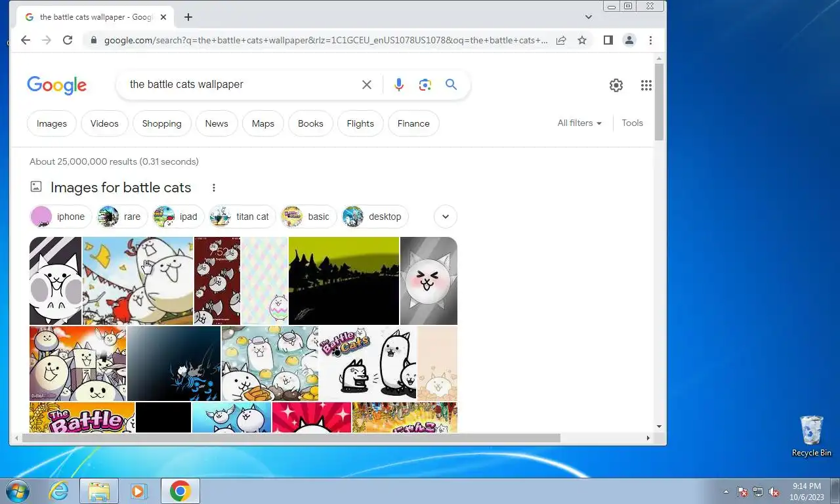The width and height of the screenshot is (840, 504).
Task: Click the vertical scrollbar thumb
Action: click(660, 102)
